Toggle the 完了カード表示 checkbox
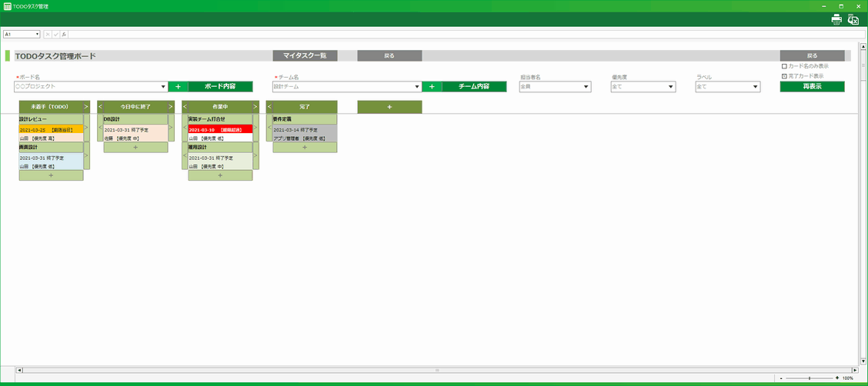Screen dimensions: 868x386 pos(784,76)
